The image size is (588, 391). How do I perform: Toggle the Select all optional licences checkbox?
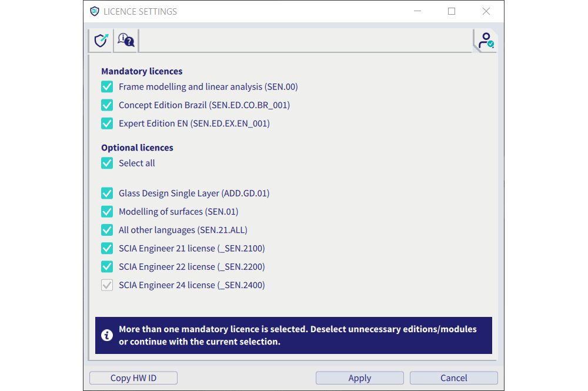[x=107, y=163]
